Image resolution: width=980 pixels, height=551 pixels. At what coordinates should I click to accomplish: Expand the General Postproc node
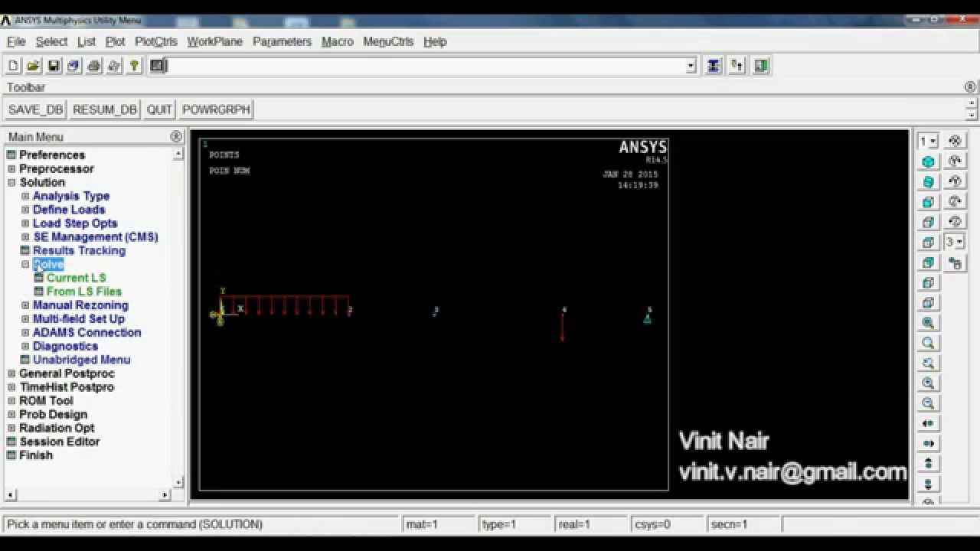tap(11, 373)
